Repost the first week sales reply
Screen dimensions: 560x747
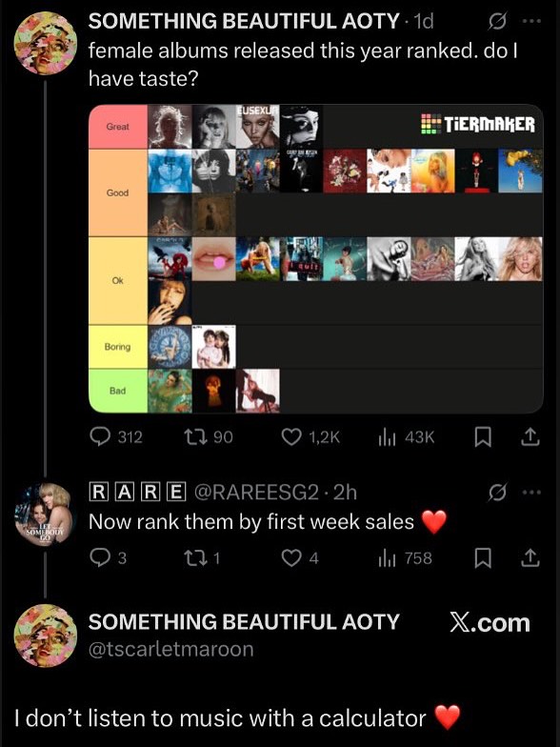[202, 558]
